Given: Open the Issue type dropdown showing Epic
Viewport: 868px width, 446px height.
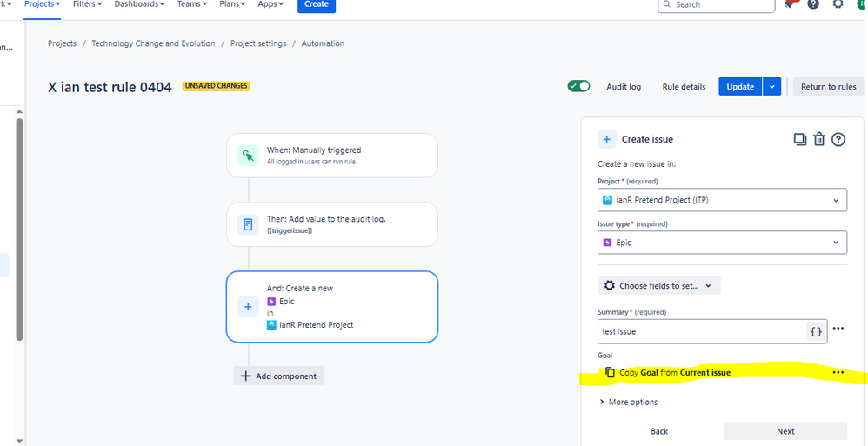Looking at the screenshot, I should pyautogui.click(x=722, y=243).
